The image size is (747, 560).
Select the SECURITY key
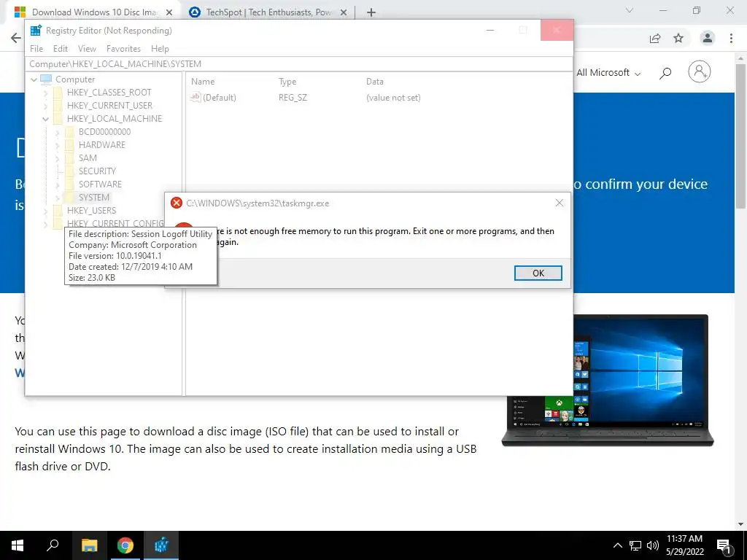point(97,171)
